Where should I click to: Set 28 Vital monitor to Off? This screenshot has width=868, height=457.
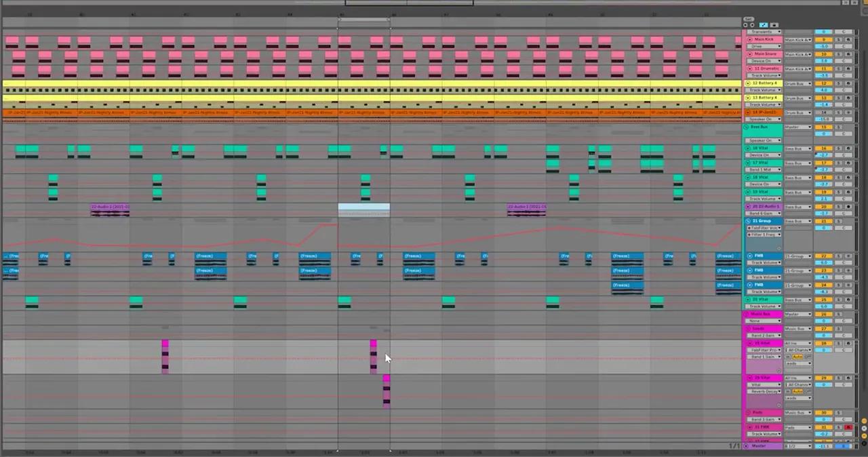coord(808,357)
